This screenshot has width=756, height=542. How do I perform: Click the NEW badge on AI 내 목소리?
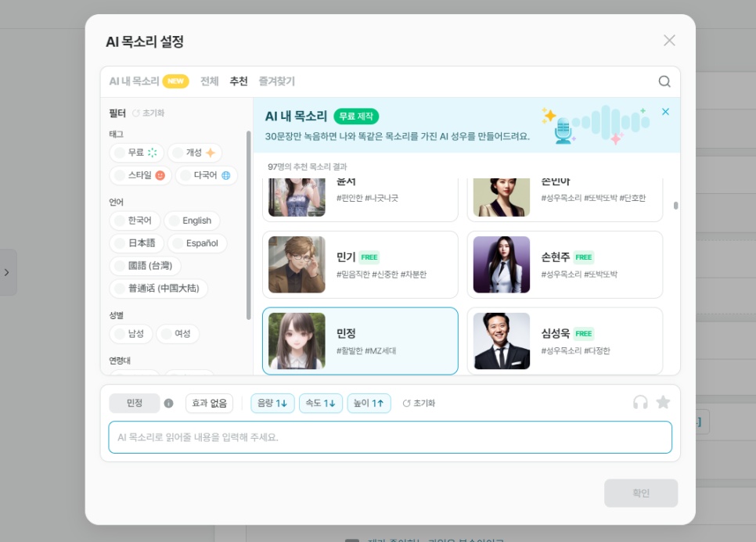(x=175, y=81)
